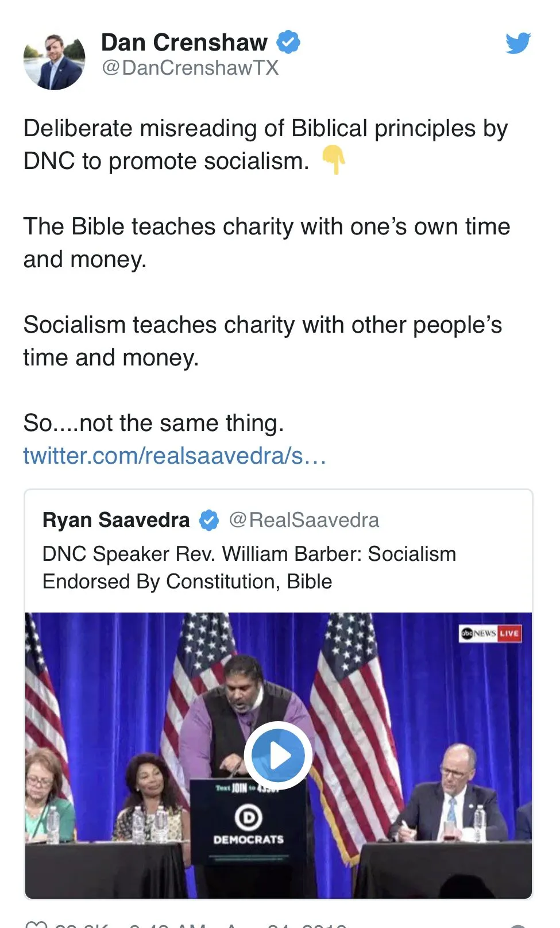The width and height of the screenshot is (560, 928).
Task: Click the Twitter bird logo
Action: [x=517, y=43]
